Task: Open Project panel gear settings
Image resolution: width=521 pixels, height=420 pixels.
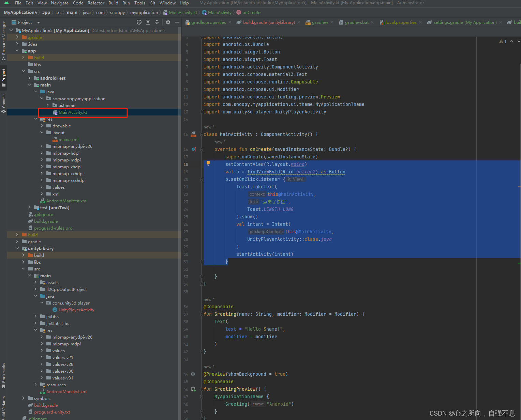Action: 168,22
